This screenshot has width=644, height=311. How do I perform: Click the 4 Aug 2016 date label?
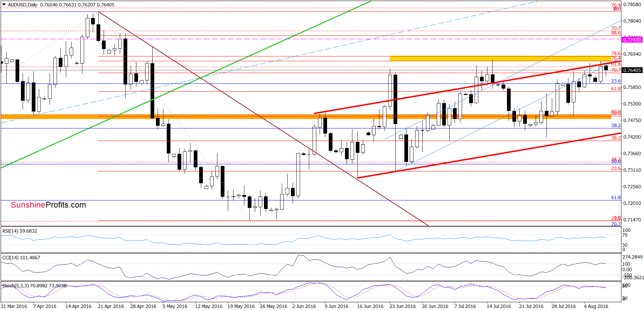(596, 306)
